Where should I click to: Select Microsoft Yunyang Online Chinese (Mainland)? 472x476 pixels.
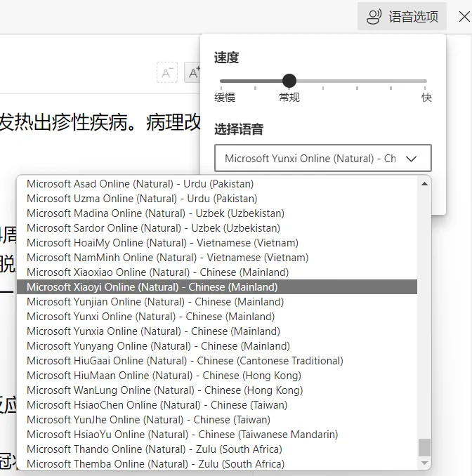pos(217,346)
